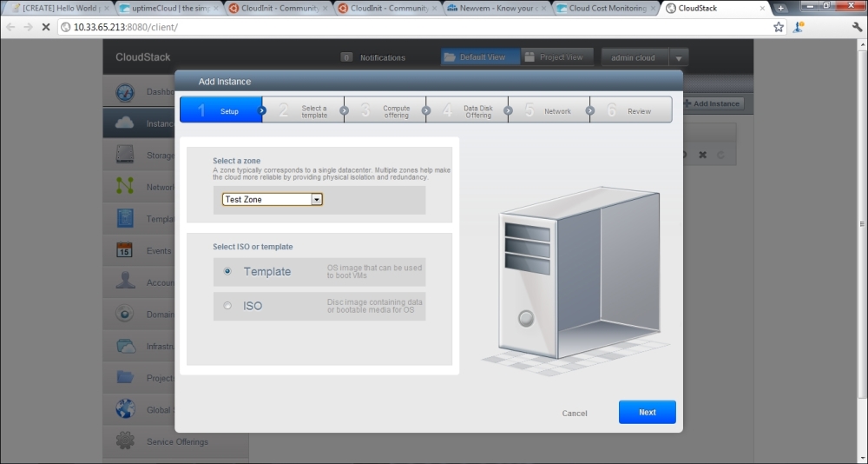868x464 pixels.
Task: Select the Template radio button
Action: [x=227, y=271]
